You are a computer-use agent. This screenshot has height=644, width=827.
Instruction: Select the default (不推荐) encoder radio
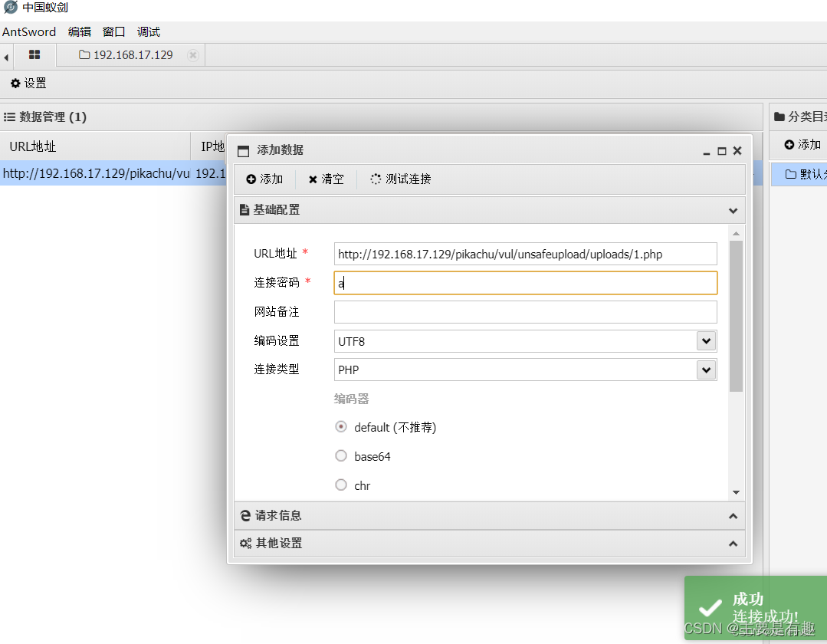point(341,427)
